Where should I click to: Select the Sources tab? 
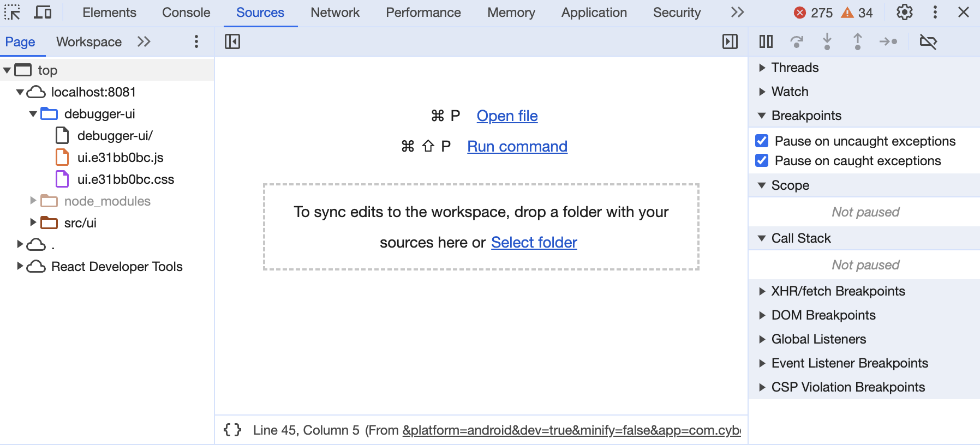[260, 13]
